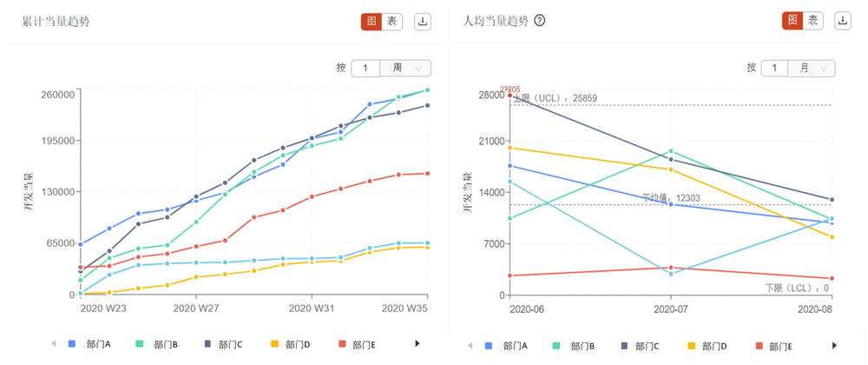This screenshot has width=868, height=365.
Task: Click interval number field in left chart
Action: click(x=365, y=68)
